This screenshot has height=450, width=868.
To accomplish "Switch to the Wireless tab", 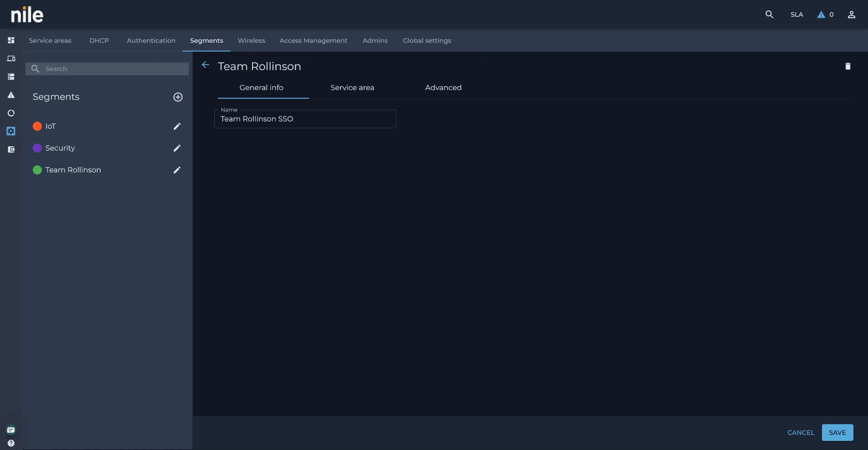I will point(252,40).
